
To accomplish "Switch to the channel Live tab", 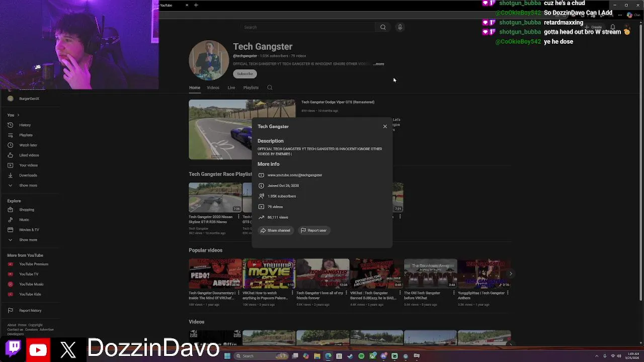I will (x=231, y=87).
